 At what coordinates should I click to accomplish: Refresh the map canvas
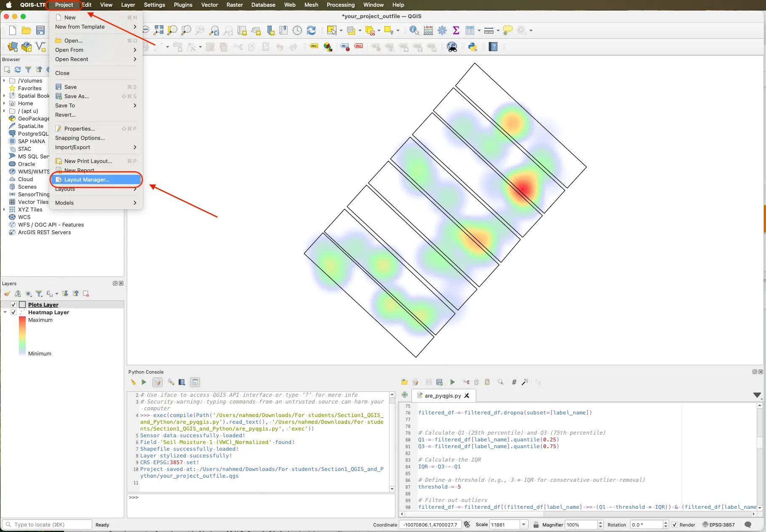[x=311, y=30]
